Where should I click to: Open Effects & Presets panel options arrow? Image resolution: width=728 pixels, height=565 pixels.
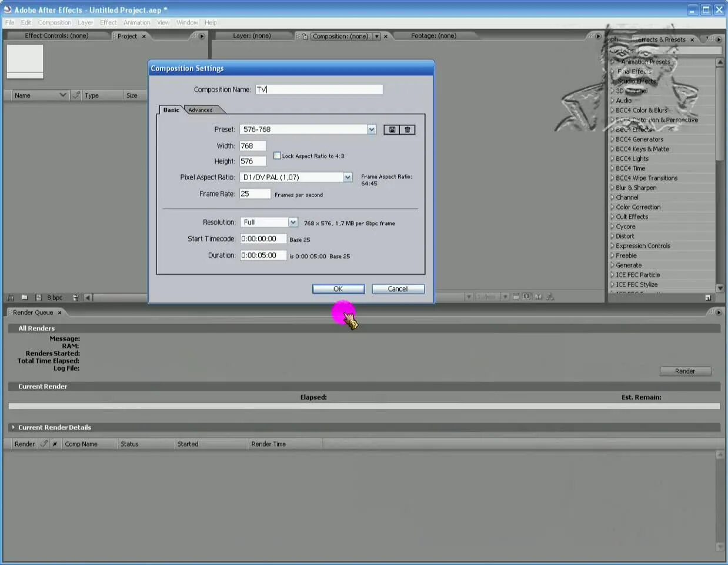(719, 39)
